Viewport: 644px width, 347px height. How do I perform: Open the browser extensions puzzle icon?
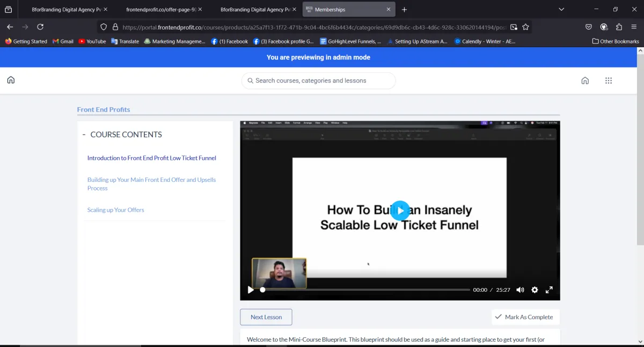[x=619, y=27]
